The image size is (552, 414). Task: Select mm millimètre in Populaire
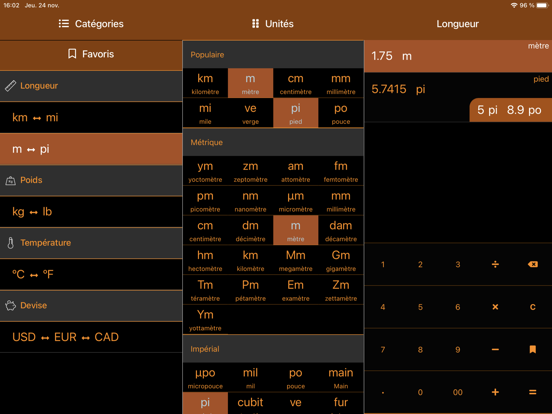pos(341,83)
